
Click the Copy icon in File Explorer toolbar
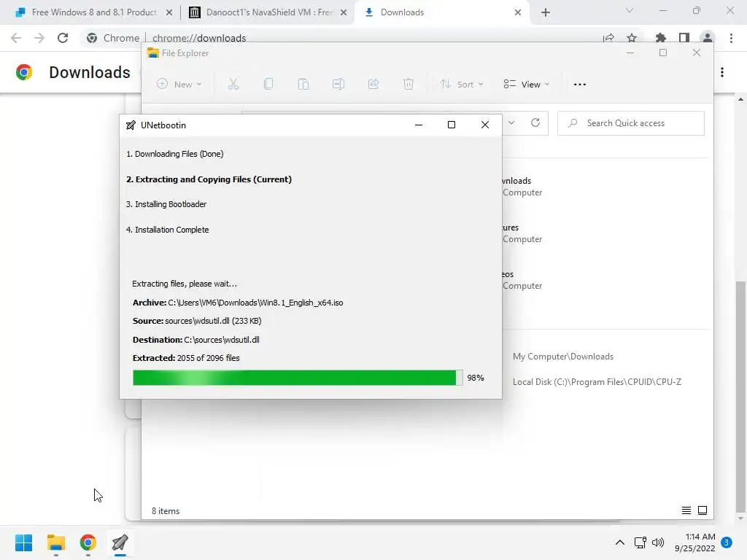click(268, 85)
